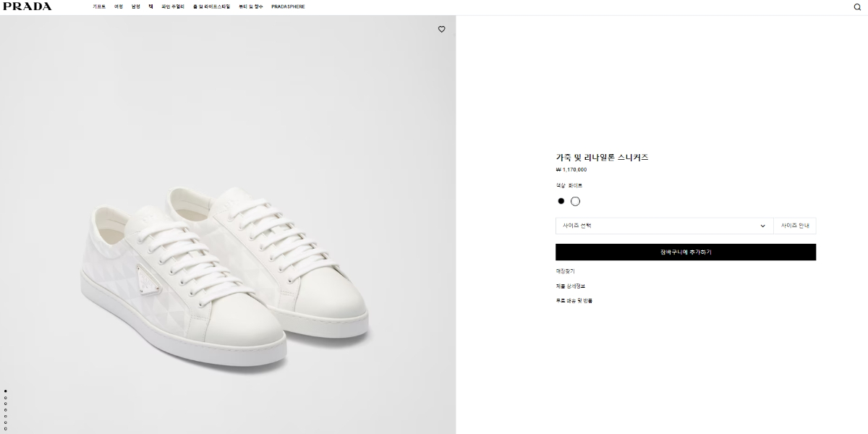Click the 장바구니에 추가하기 button
Screen dimensions: 868x434
click(685, 252)
